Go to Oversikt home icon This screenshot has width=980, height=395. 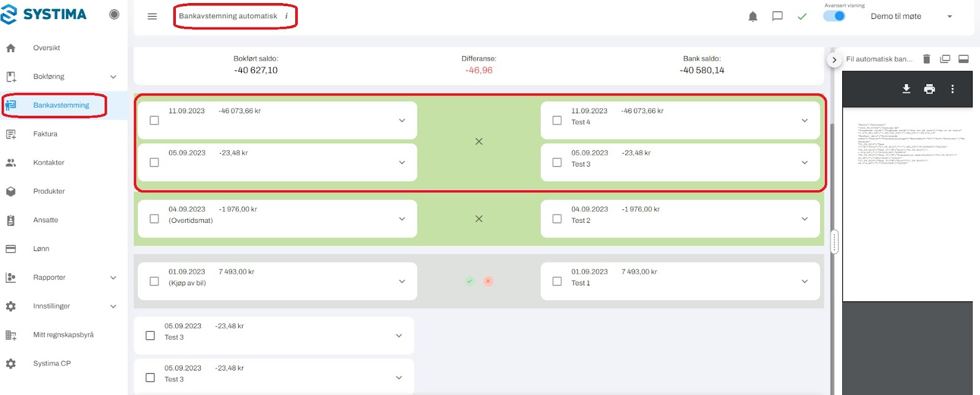(11, 48)
